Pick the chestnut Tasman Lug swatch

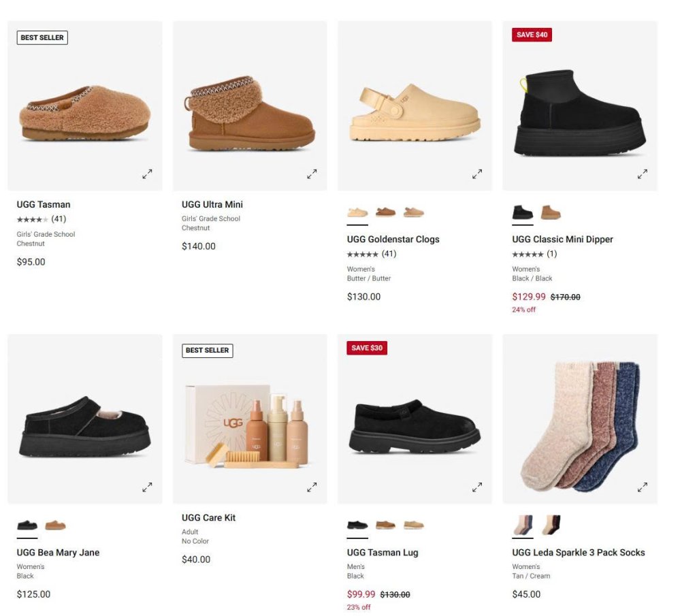[x=385, y=525]
